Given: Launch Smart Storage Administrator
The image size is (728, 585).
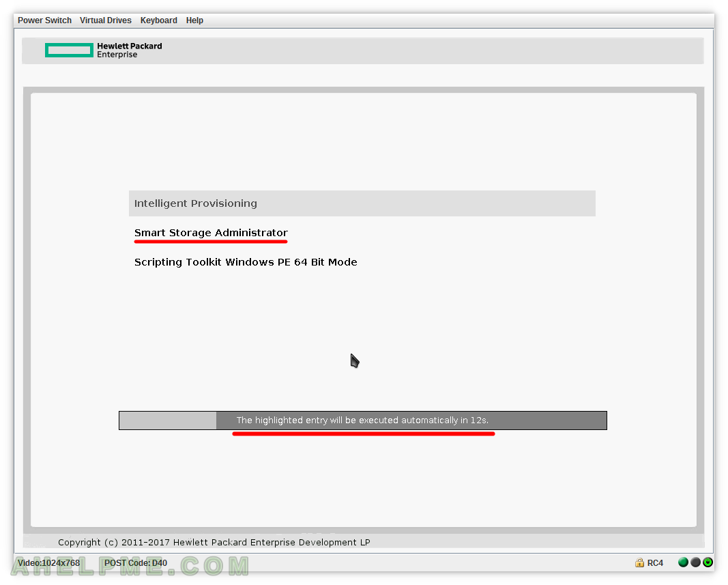Looking at the screenshot, I should pyautogui.click(x=212, y=233).
